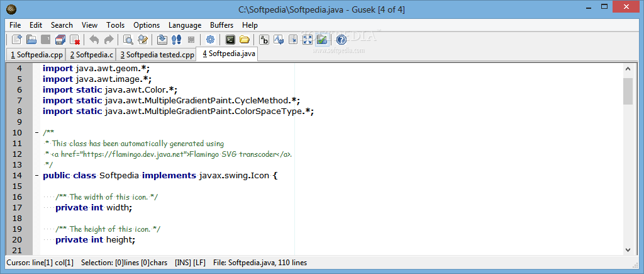Click the Redo arrow icon

coord(109,40)
